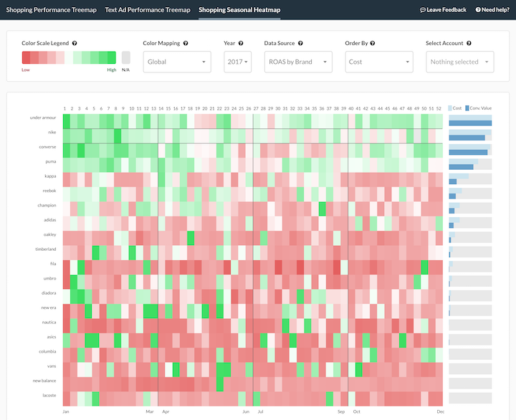
Task: Click the Jul axis label
Action: pyautogui.click(x=260, y=411)
